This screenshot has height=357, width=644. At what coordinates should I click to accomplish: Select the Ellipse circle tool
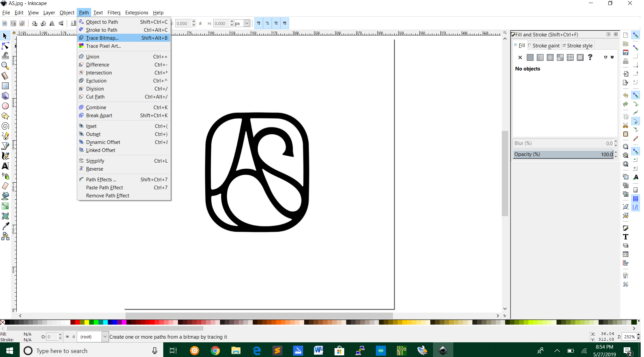(5, 106)
